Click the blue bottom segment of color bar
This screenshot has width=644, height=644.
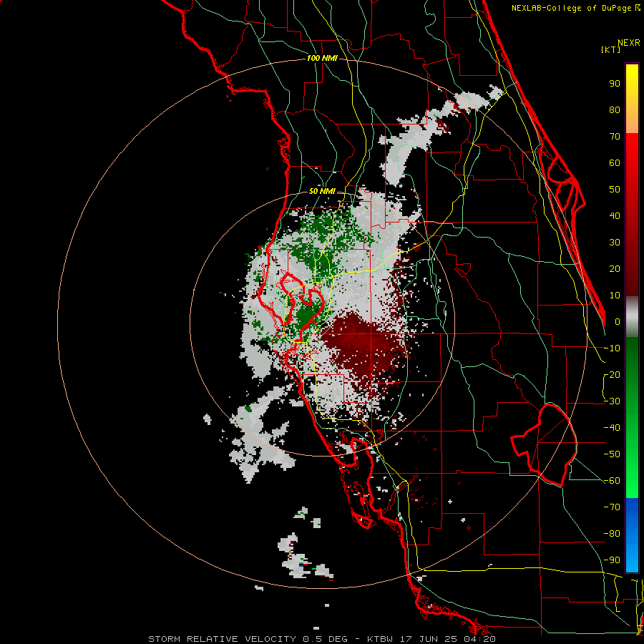pos(632,535)
